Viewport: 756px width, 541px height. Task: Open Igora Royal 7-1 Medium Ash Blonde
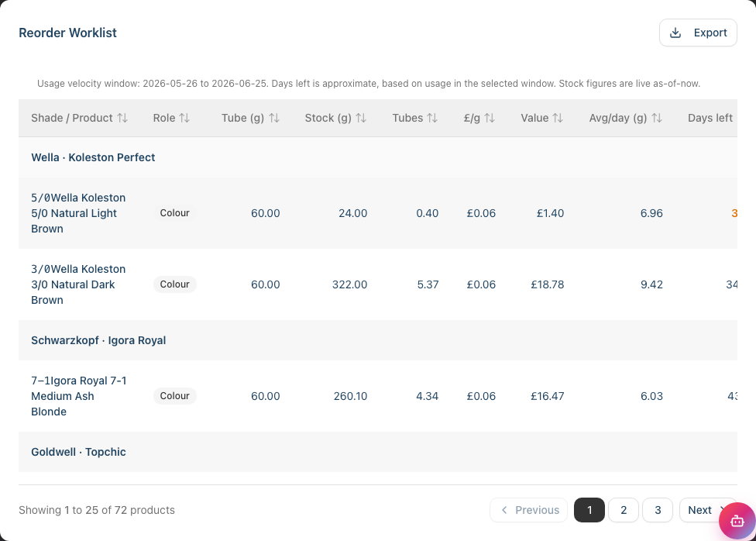(x=79, y=396)
